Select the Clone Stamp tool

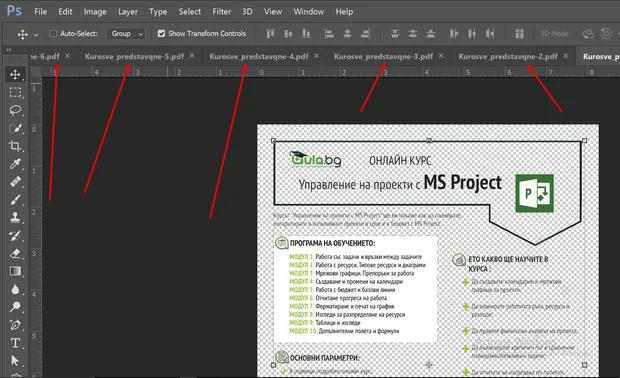[x=15, y=217]
